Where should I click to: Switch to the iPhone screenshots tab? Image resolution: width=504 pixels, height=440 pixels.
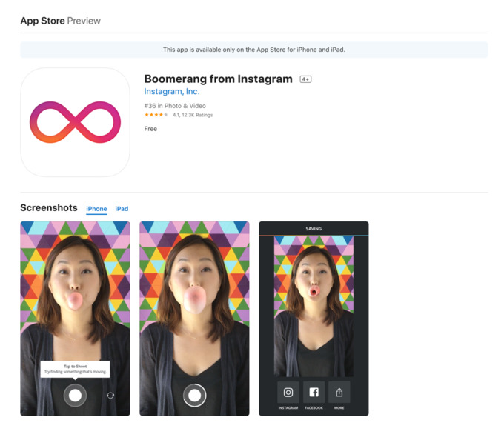click(96, 209)
